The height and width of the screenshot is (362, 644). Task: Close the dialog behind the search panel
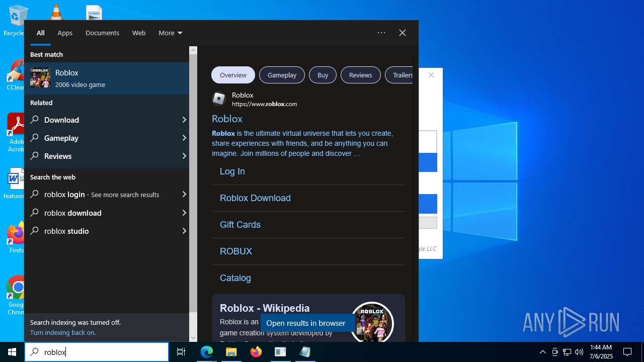[x=431, y=75]
